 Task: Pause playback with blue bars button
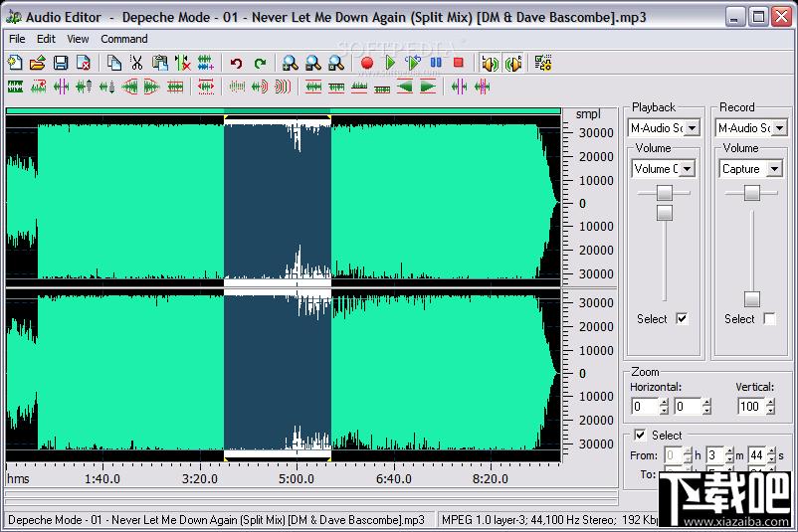click(436, 63)
